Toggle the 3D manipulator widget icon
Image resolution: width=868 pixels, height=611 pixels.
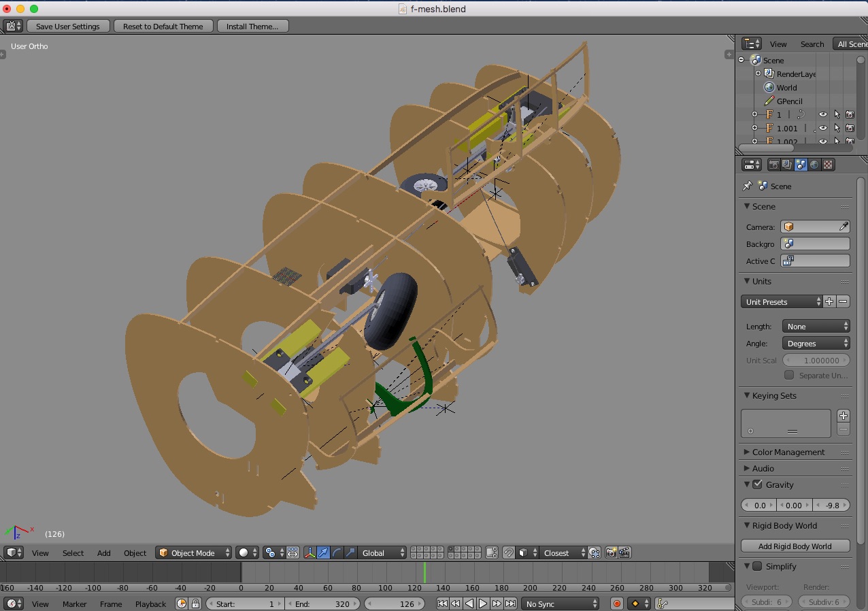point(310,553)
